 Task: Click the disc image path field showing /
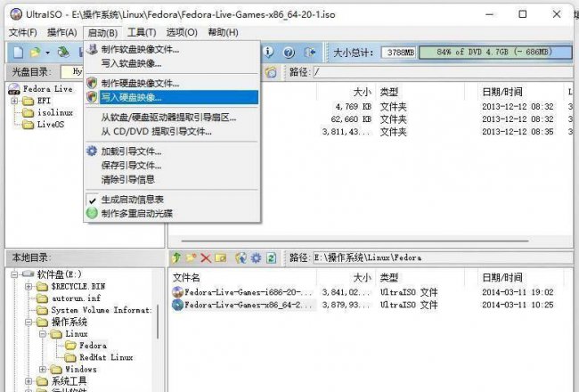pos(443,72)
